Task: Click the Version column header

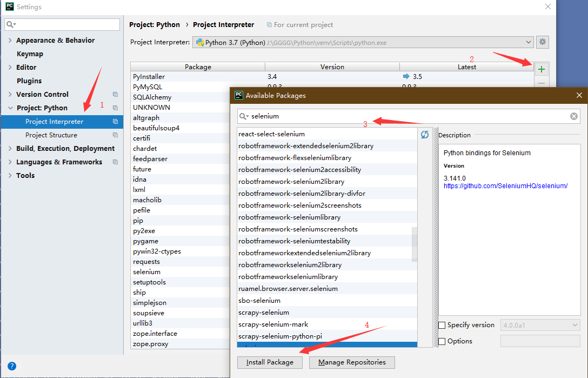Action: click(332, 67)
